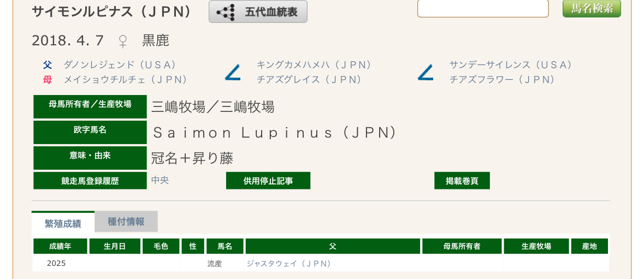The width and height of the screenshot is (644, 279).
Task: Open サンデーサイレンス (USA) link
Action: click(511, 65)
